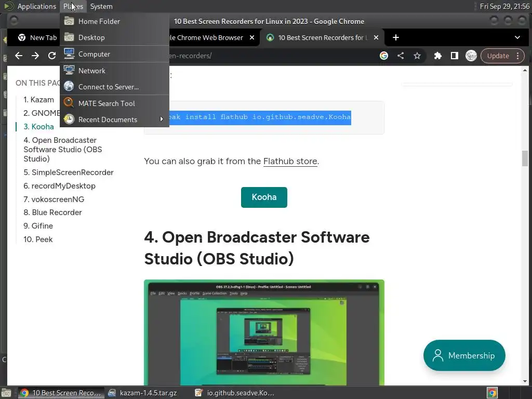Click the scrollbar down arrow
The width and height of the screenshot is (532, 399).
(x=525, y=381)
